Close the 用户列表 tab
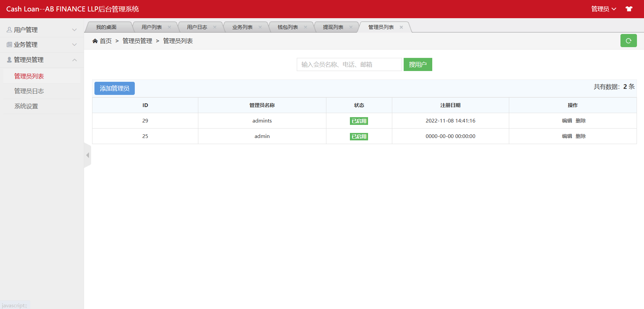 (169, 27)
